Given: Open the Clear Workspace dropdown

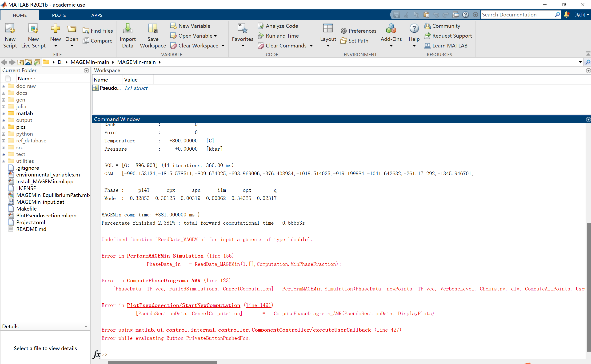Looking at the screenshot, I should (223, 46).
